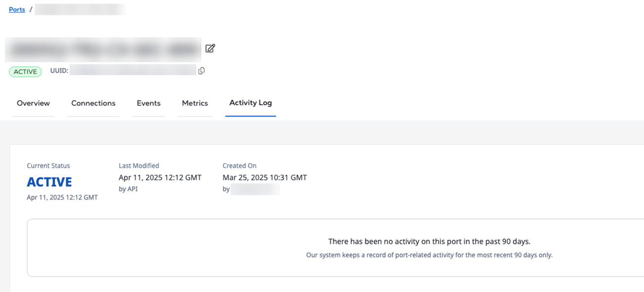
Task: Select the Activity Log tab
Action: pos(251,103)
